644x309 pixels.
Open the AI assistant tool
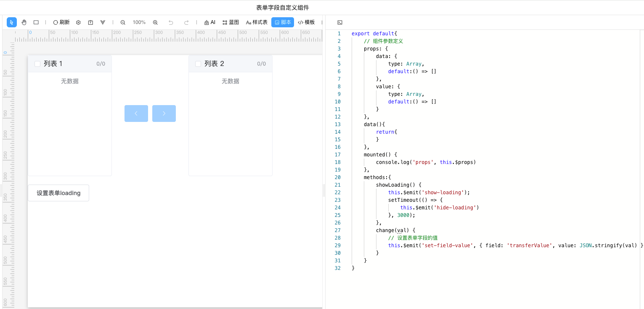[209, 22]
